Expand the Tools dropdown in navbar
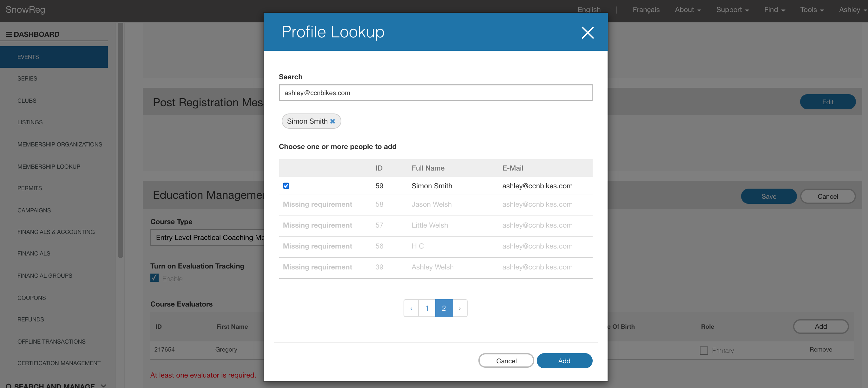Viewport: 868px width, 388px height. click(812, 10)
